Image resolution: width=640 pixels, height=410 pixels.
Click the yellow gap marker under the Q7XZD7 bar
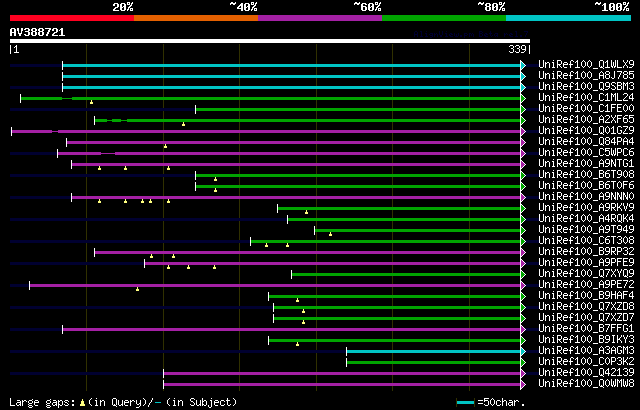(x=303, y=322)
